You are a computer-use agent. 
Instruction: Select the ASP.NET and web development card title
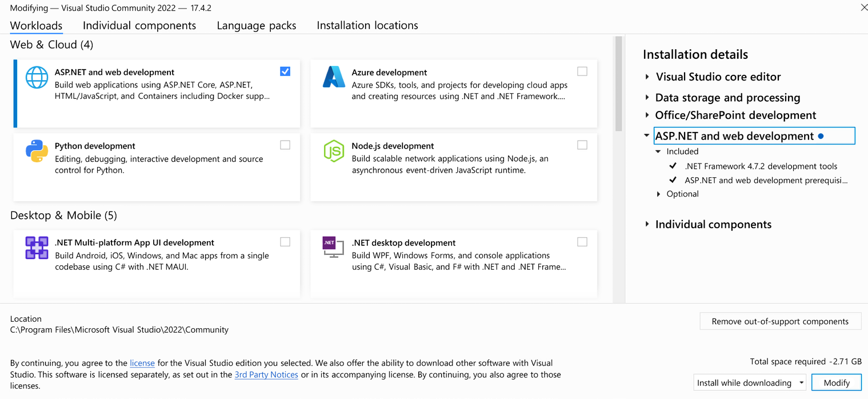(x=115, y=72)
